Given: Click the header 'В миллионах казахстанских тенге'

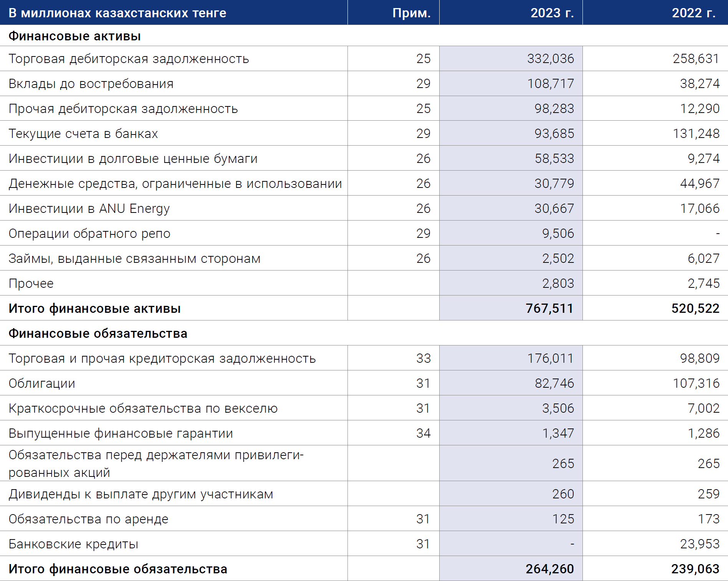Looking at the screenshot, I should [117, 13].
